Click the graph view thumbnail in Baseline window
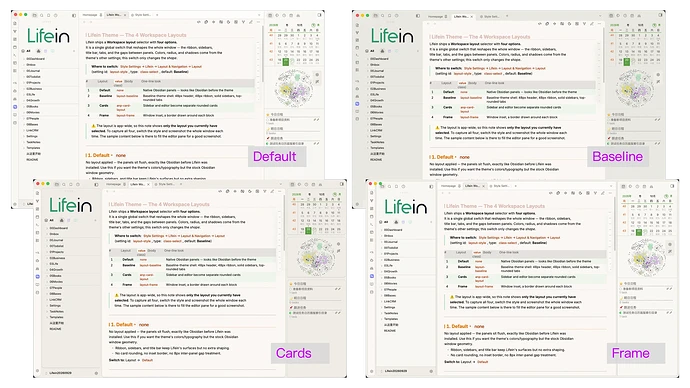 tap(635, 89)
